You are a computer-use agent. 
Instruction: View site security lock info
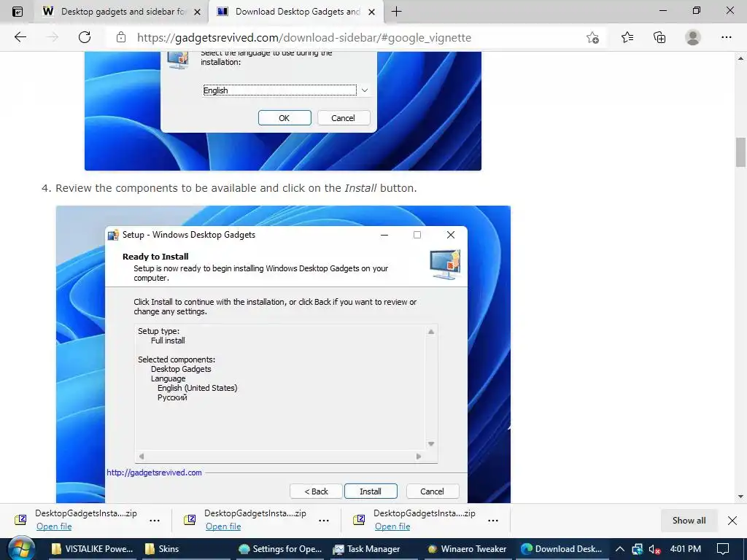pos(121,37)
